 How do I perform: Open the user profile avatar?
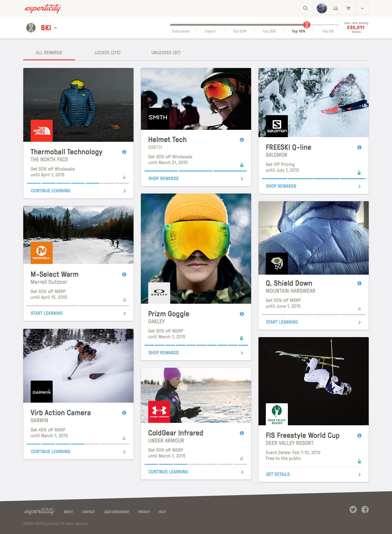(x=322, y=8)
